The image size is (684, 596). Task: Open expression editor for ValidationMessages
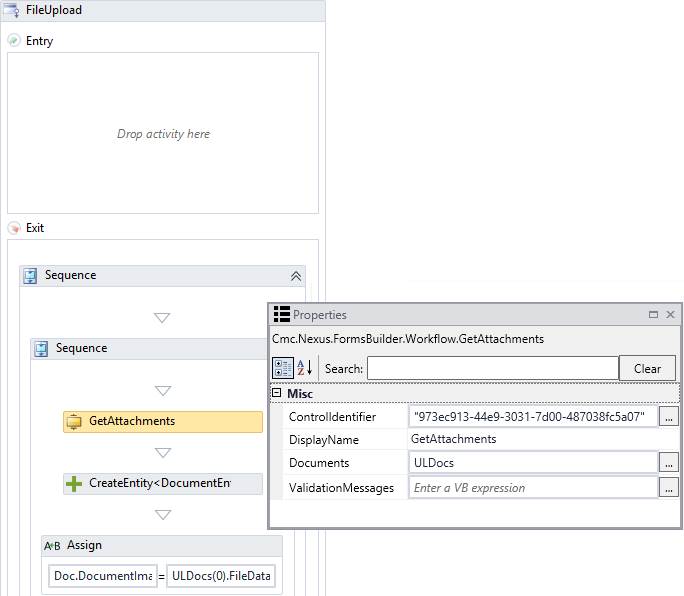pyautogui.click(x=669, y=488)
